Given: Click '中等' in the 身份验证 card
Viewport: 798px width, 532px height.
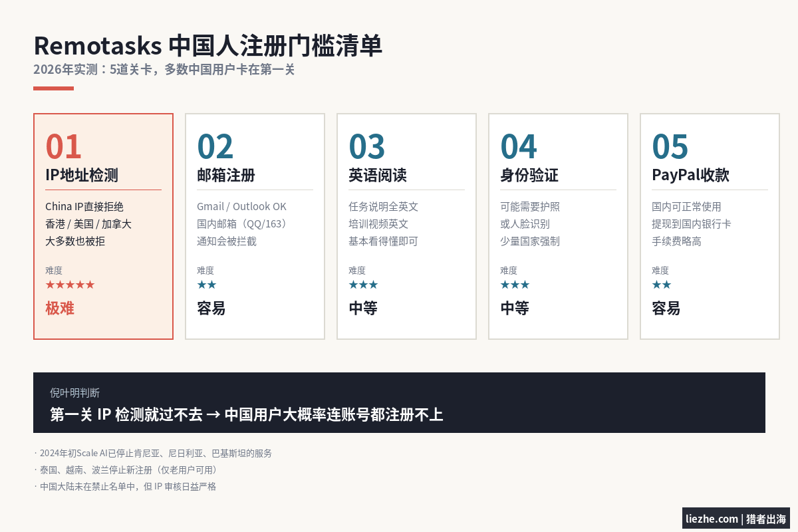Looking at the screenshot, I should [515, 309].
